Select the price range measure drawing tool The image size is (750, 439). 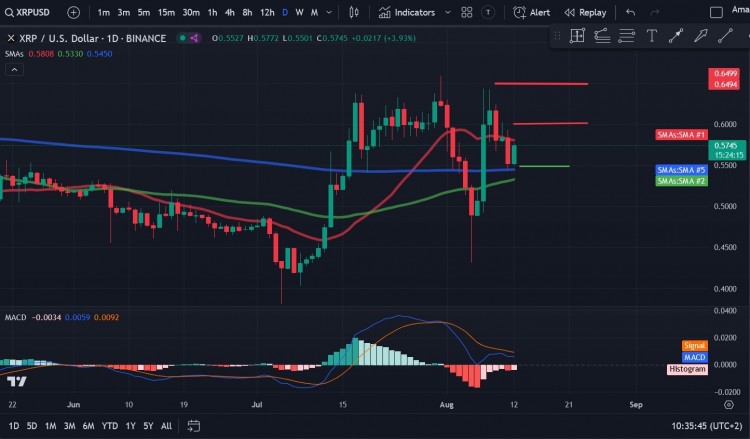[577, 36]
